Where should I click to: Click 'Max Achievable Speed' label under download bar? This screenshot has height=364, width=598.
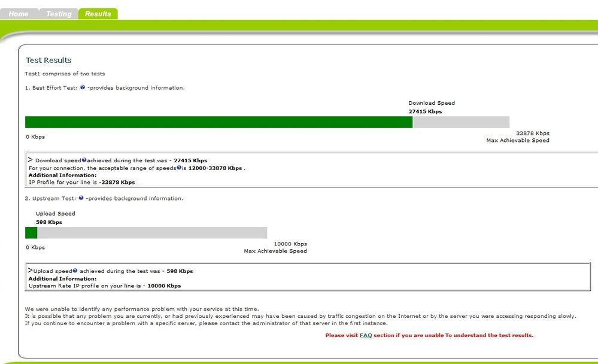pyautogui.click(x=518, y=141)
